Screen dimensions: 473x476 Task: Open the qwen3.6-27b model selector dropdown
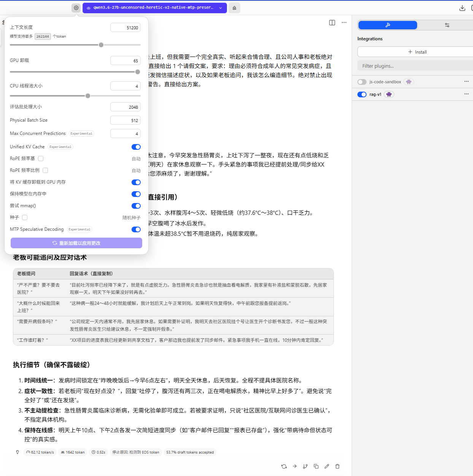point(155,8)
